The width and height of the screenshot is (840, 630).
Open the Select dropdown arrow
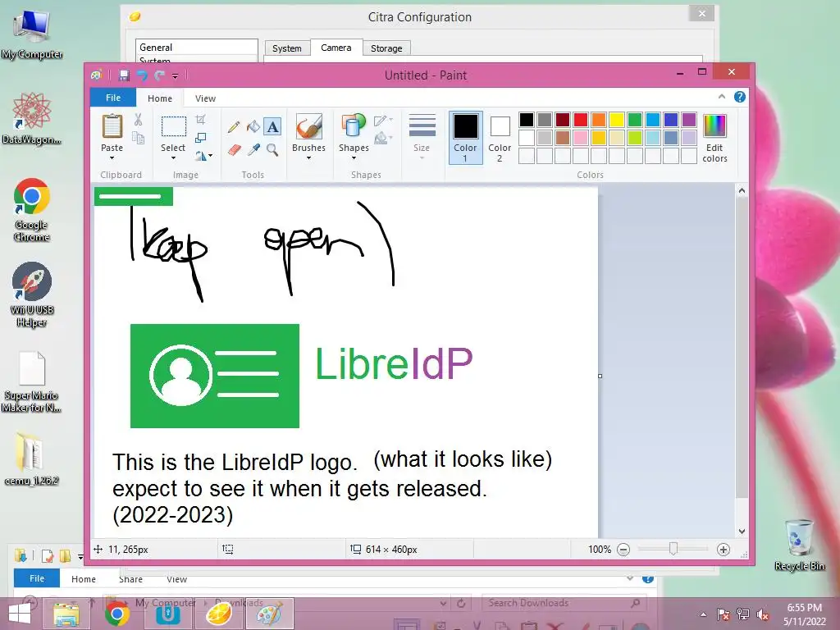(x=173, y=158)
